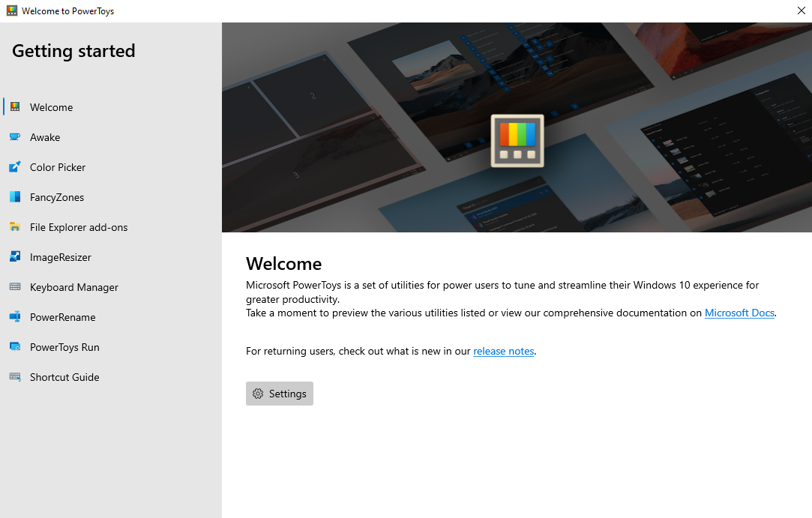Click the hero banner image

tap(517, 127)
